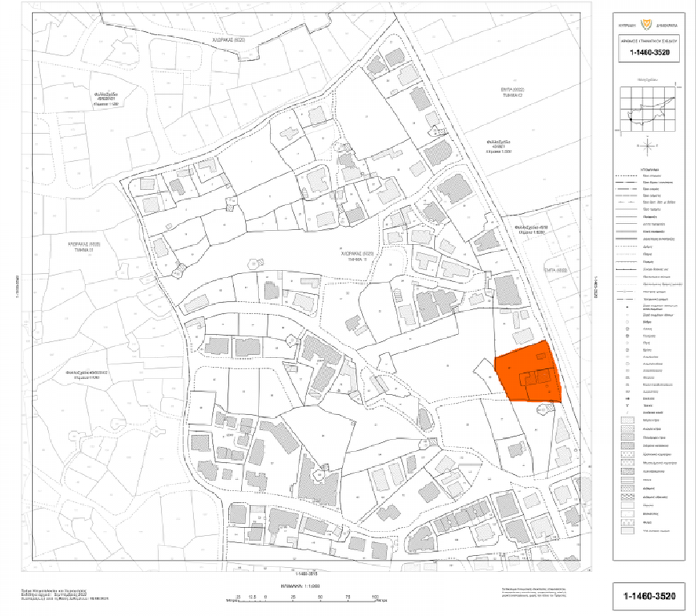The width and height of the screenshot is (696, 616).
Task: Click the first hatched building swatch in legend
Action: coord(628,419)
